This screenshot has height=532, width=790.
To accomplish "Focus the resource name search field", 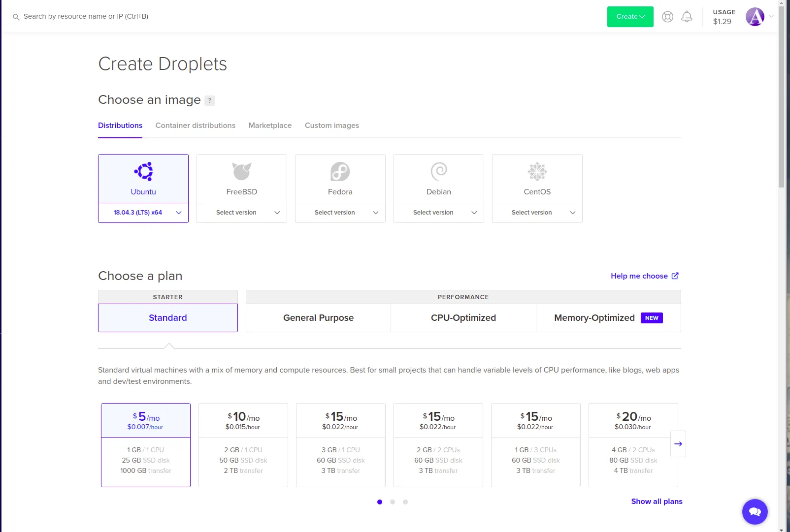I will [x=86, y=16].
